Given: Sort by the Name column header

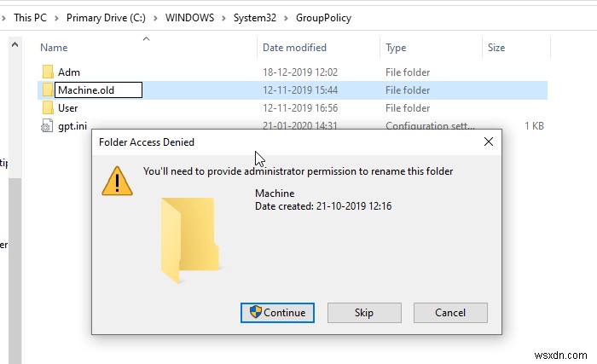Looking at the screenshot, I should tap(54, 48).
